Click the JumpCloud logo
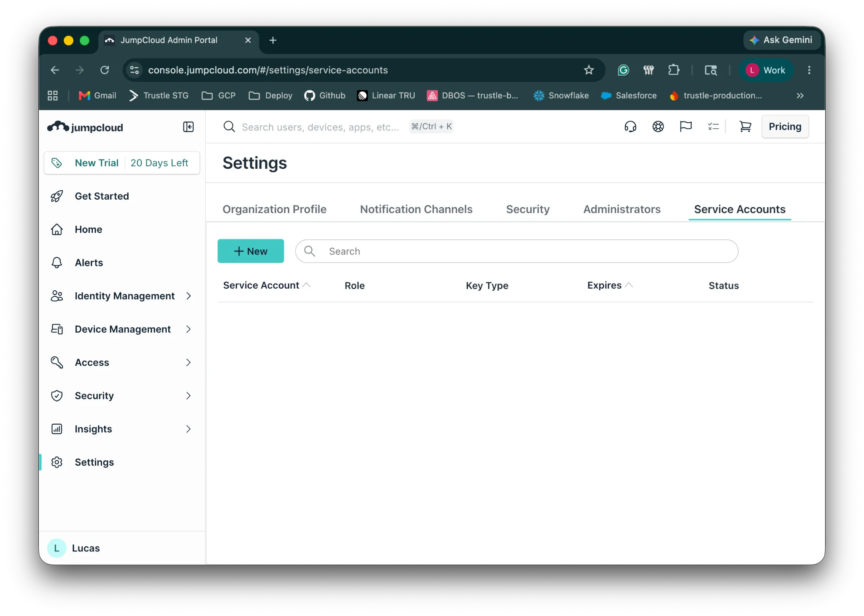Screen dimensions: 864x616 pyautogui.click(x=85, y=127)
